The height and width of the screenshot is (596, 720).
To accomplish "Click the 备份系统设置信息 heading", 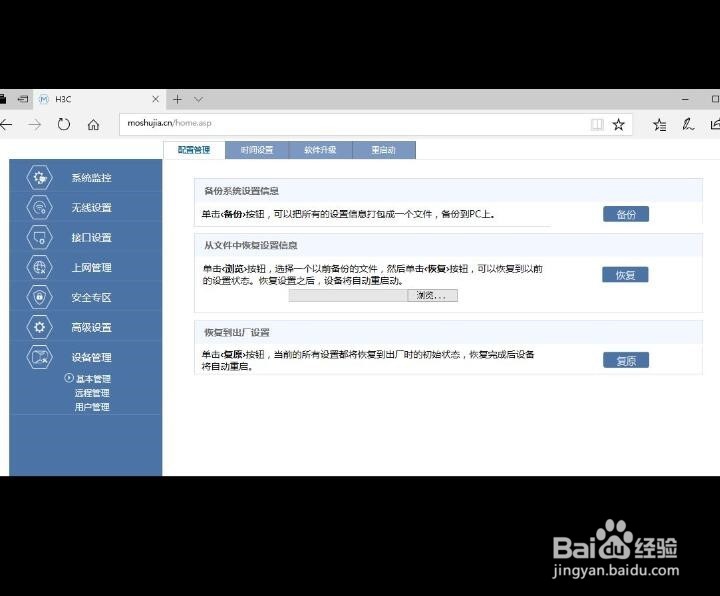I will click(242, 191).
